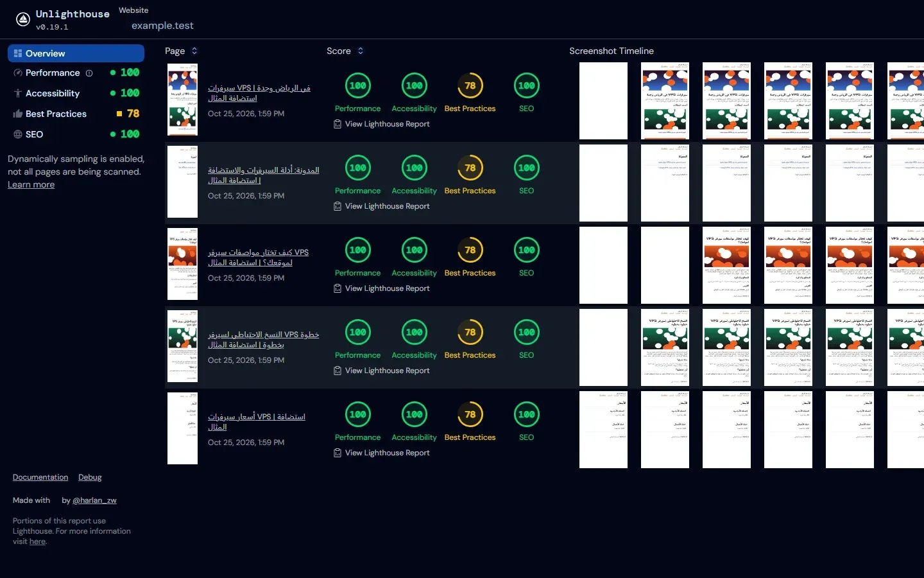Open the example.test website link
This screenshot has width=924, height=578.
click(162, 26)
